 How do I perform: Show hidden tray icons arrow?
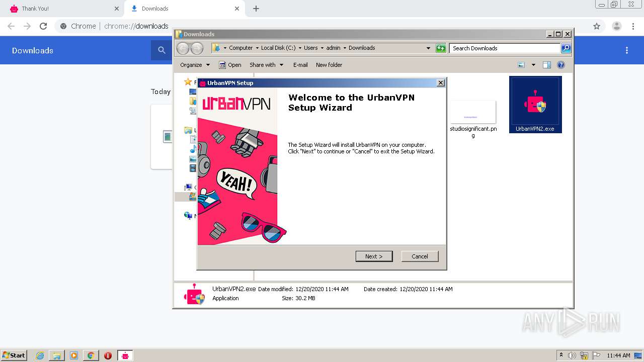point(561,355)
